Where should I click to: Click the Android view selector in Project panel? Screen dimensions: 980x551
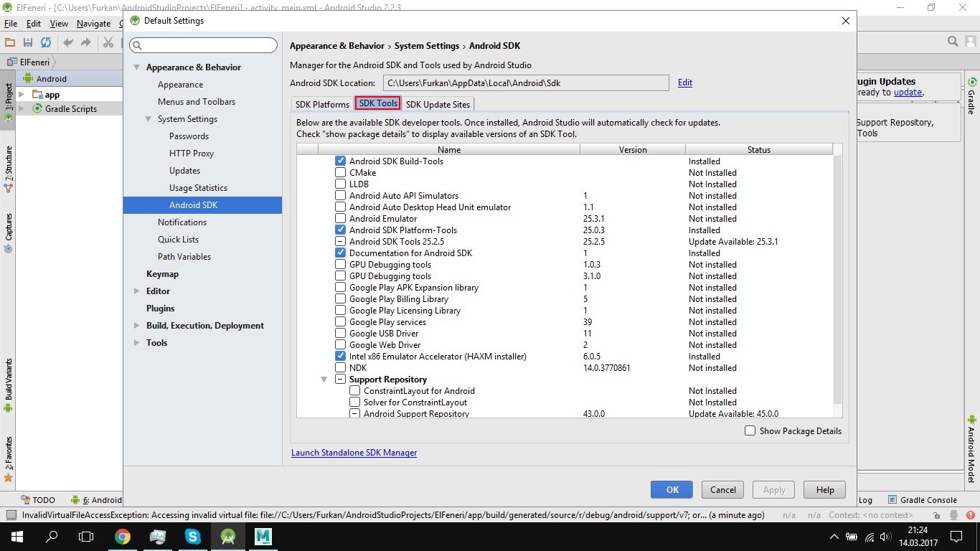pyautogui.click(x=52, y=79)
